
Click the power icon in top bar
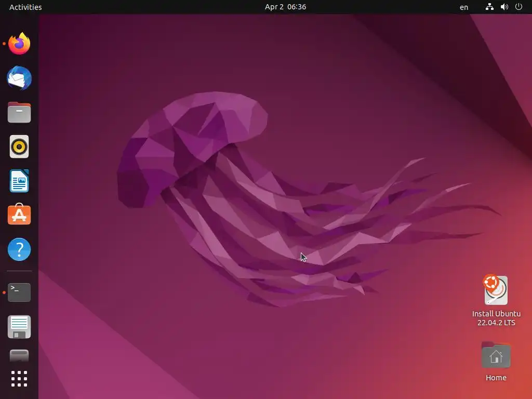519,7
